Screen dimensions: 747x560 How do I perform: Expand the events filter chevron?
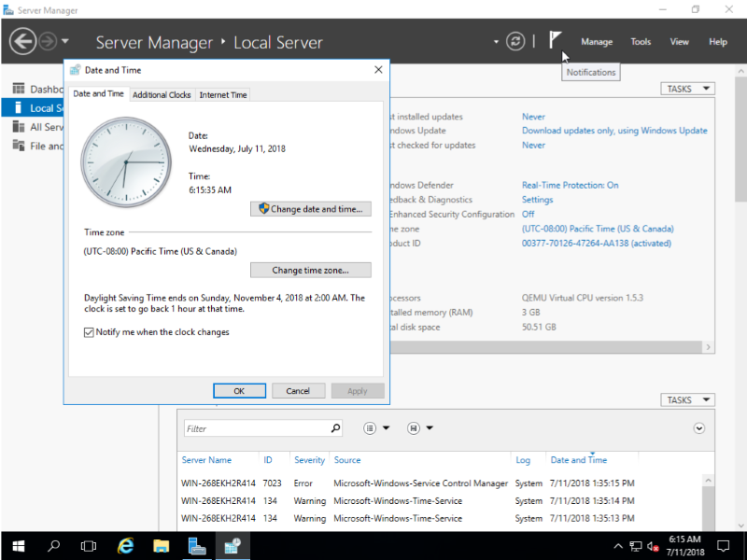pyautogui.click(x=698, y=428)
